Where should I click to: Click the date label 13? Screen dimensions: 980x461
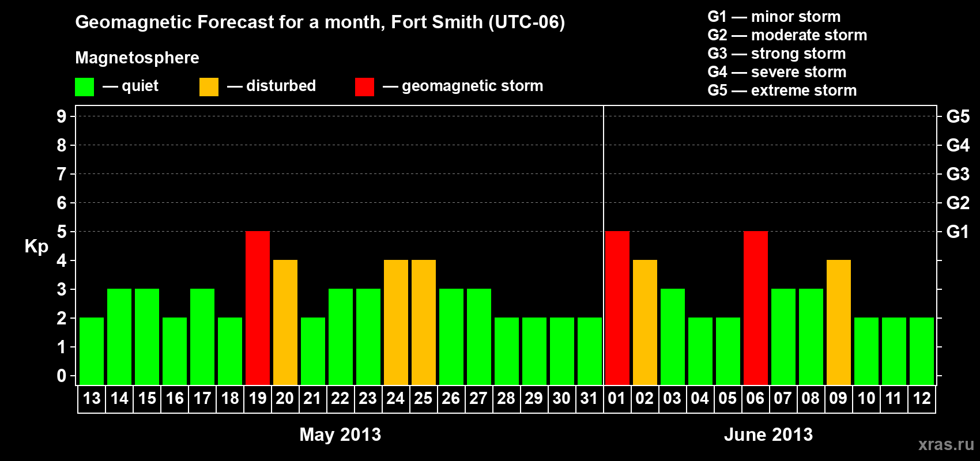tap(92, 398)
